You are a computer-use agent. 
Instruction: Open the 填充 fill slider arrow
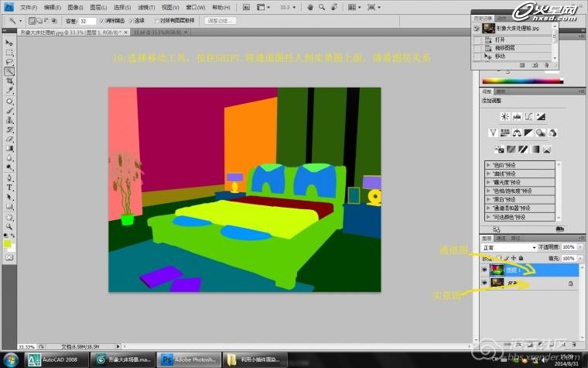pos(580,258)
